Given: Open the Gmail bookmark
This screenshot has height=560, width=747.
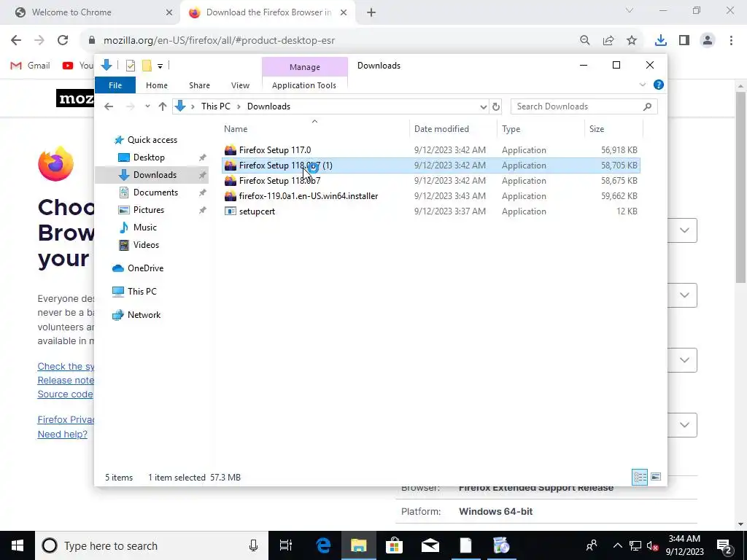Looking at the screenshot, I should point(31,66).
